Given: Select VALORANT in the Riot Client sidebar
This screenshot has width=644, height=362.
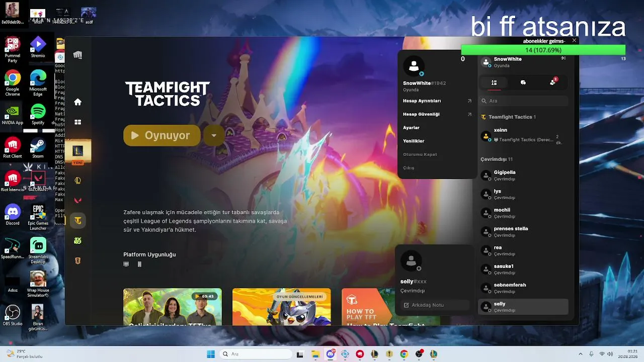Looking at the screenshot, I should [77, 200].
